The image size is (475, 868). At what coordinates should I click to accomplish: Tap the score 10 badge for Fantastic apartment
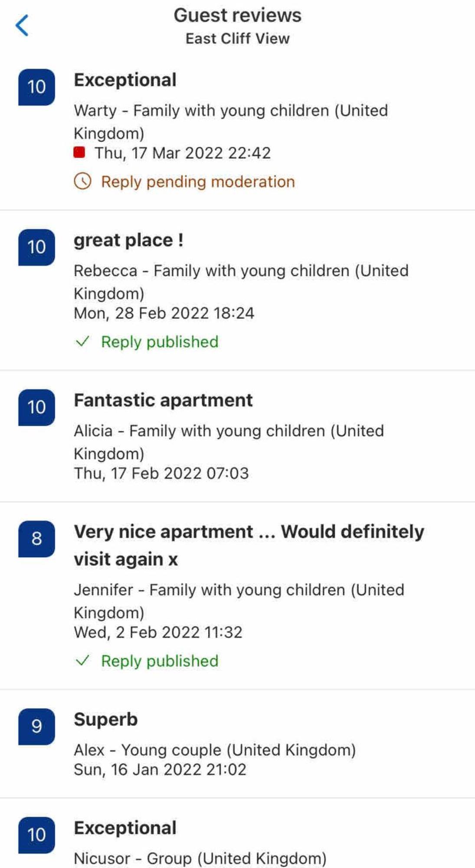pyautogui.click(x=36, y=407)
